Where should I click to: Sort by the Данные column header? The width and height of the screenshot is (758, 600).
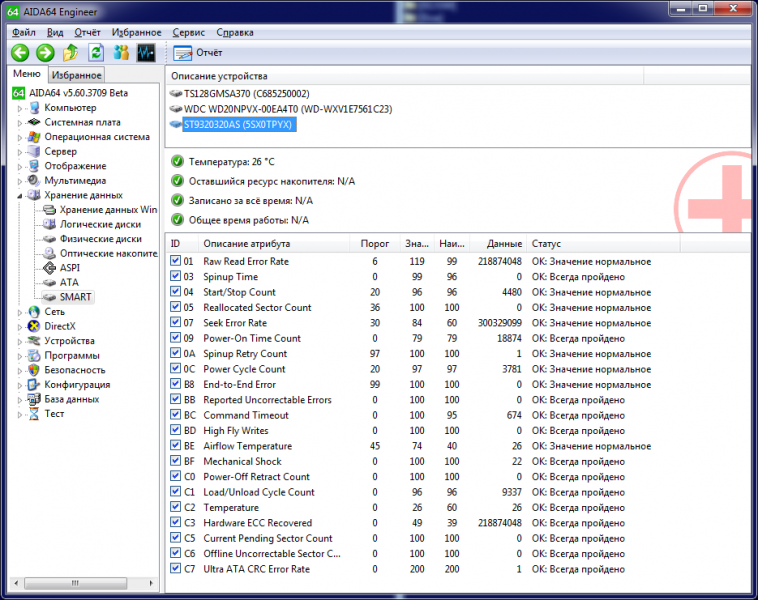pos(498,244)
